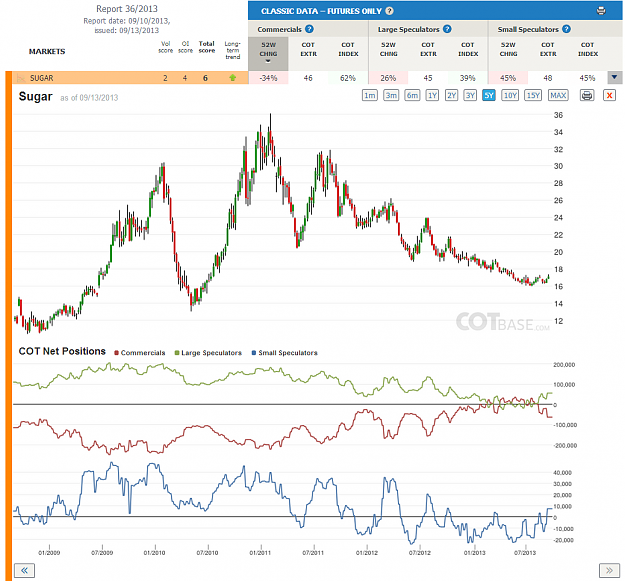
Task: Click the print icon in Classic Data header
Action: click(601, 11)
